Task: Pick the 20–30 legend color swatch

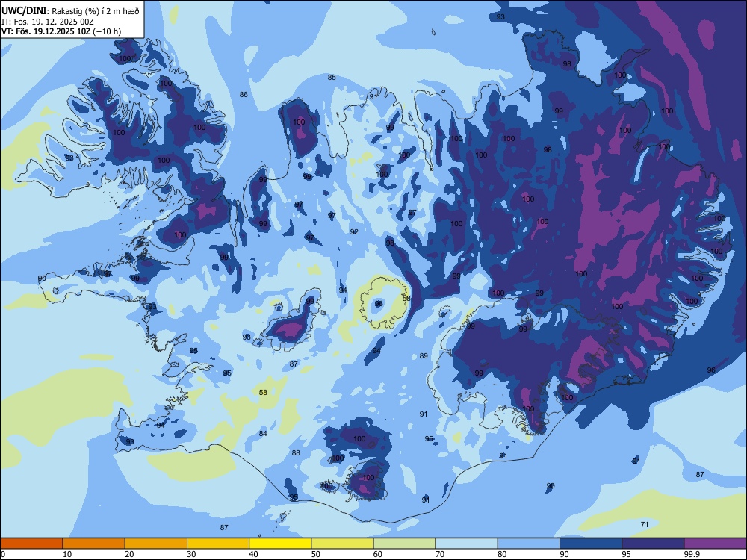Action: 156,544
